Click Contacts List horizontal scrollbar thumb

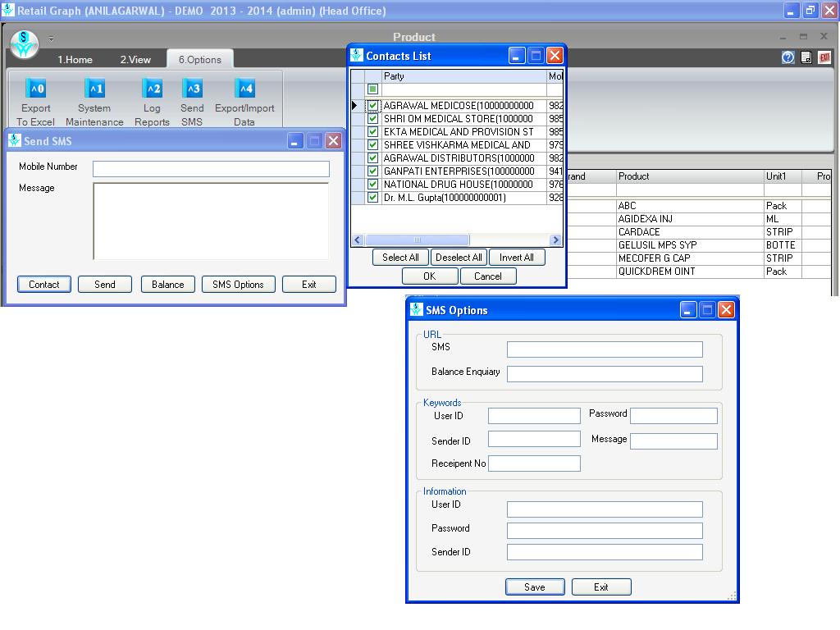[x=418, y=240]
